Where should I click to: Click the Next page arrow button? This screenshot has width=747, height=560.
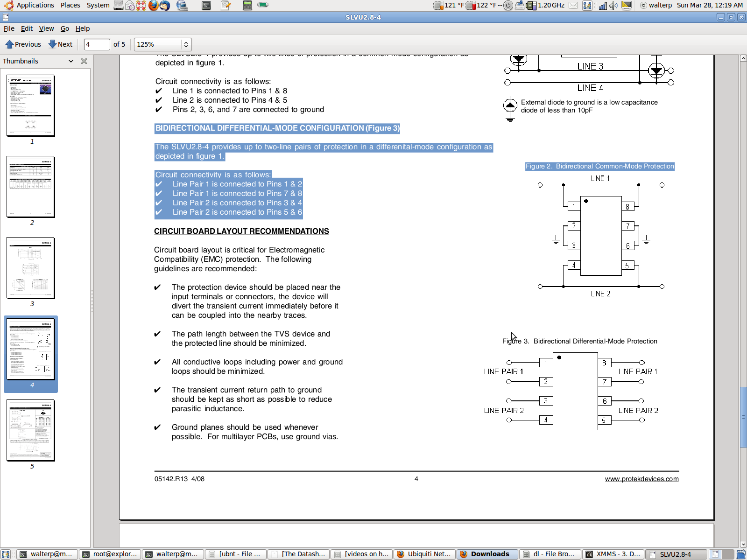(x=61, y=44)
